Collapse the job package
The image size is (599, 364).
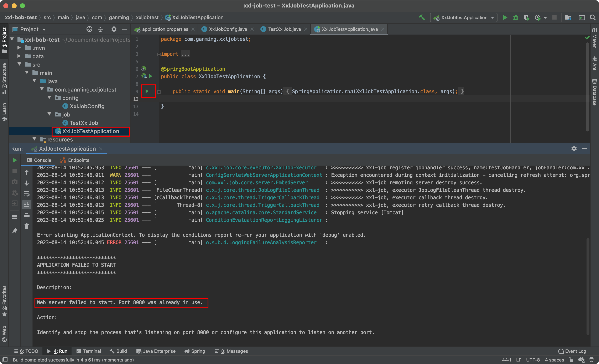point(49,114)
